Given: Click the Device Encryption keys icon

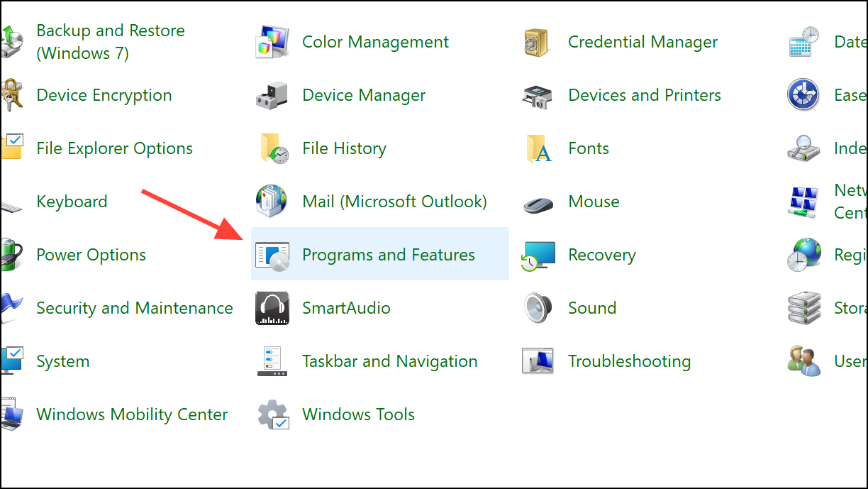Looking at the screenshot, I should point(11,95).
